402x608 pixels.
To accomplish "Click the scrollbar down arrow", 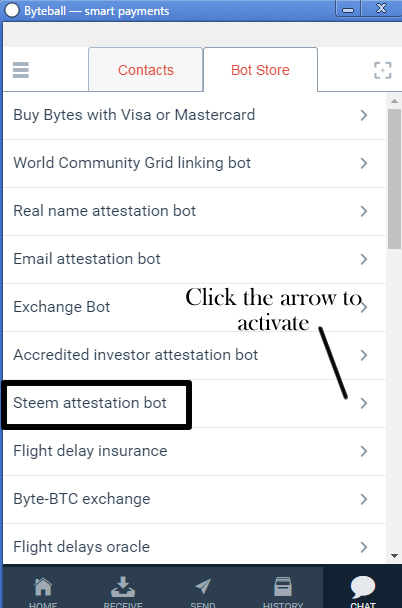I will coord(394,556).
